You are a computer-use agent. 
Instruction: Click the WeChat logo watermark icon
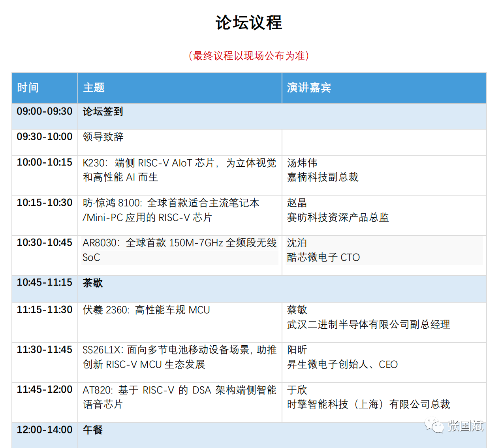click(x=434, y=426)
